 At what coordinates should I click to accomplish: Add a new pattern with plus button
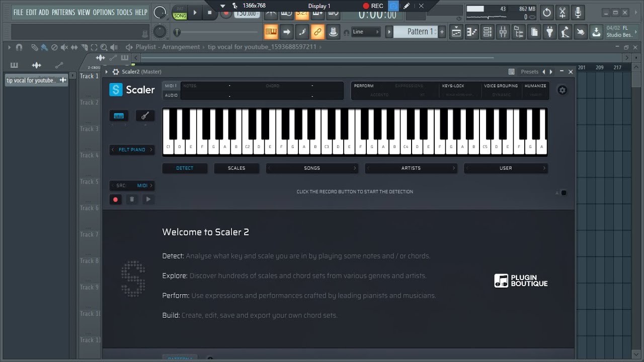click(x=442, y=32)
